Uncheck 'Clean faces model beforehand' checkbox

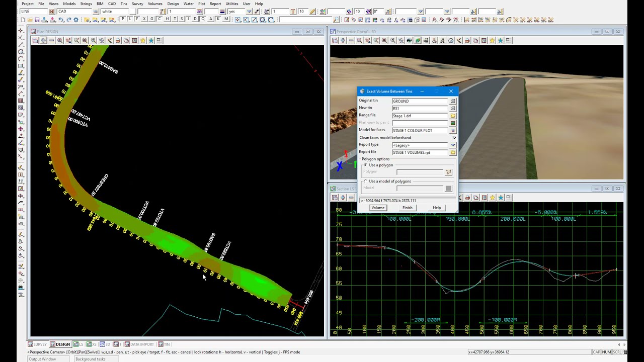click(454, 138)
